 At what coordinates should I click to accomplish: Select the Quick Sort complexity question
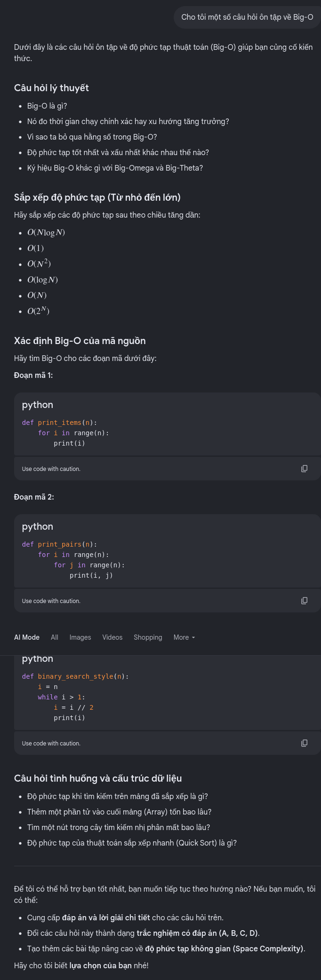[132, 843]
